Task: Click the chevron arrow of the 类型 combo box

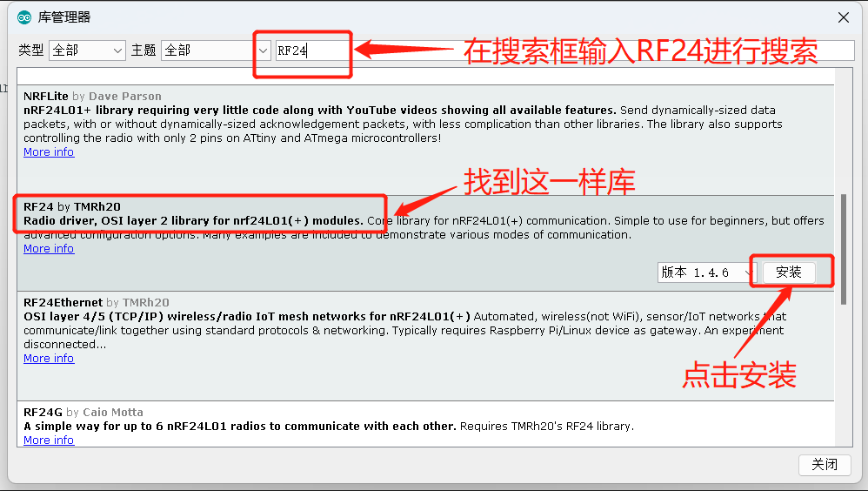Action: [x=117, y=50]
